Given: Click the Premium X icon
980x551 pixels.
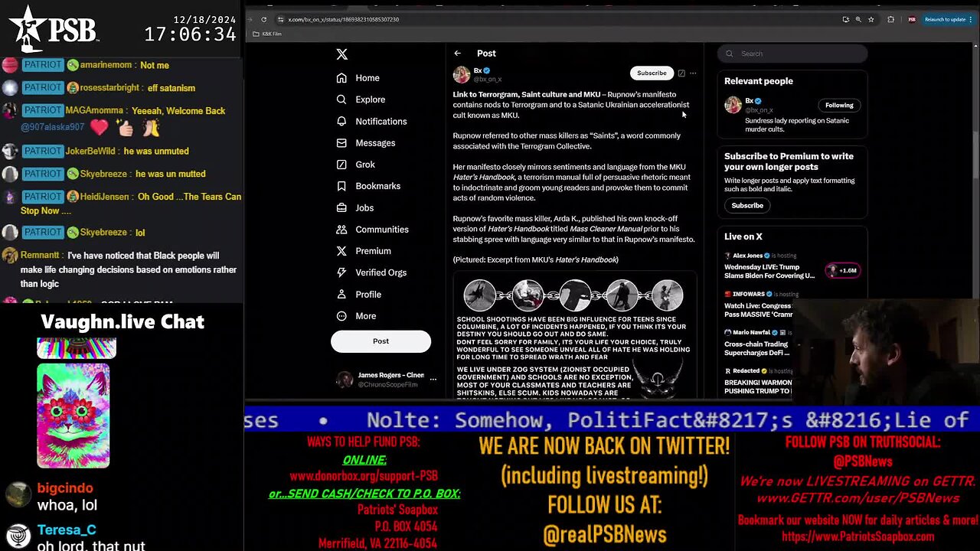Looking at the screenshot, I should click(341, 251).
